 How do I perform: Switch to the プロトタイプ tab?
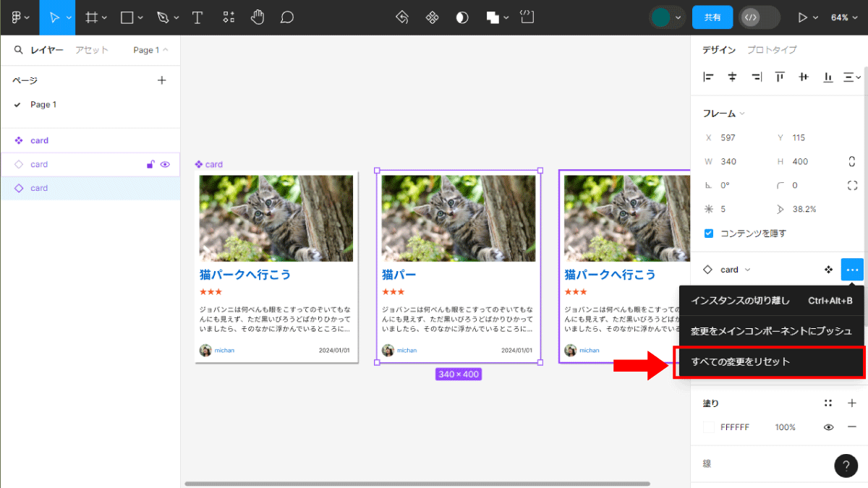772,50
